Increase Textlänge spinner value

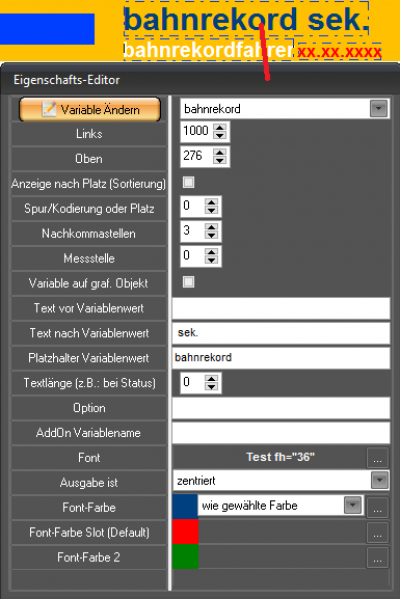coord(211,379)
